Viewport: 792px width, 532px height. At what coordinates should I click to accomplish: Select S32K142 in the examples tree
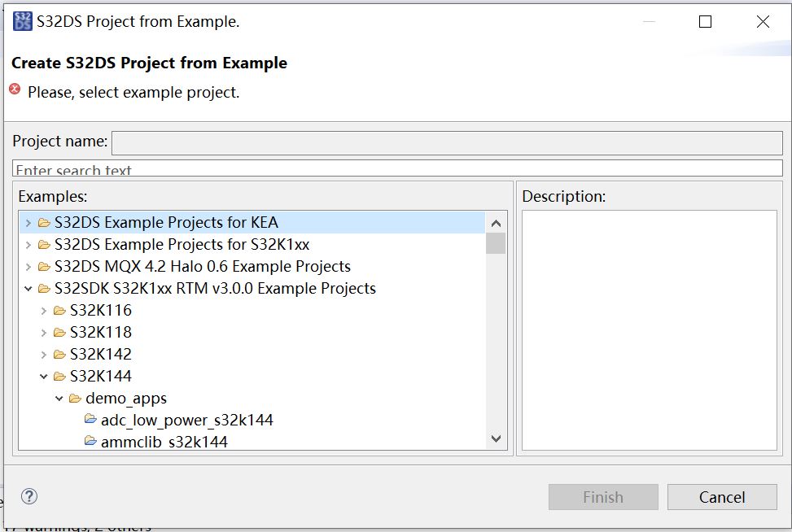100,354
